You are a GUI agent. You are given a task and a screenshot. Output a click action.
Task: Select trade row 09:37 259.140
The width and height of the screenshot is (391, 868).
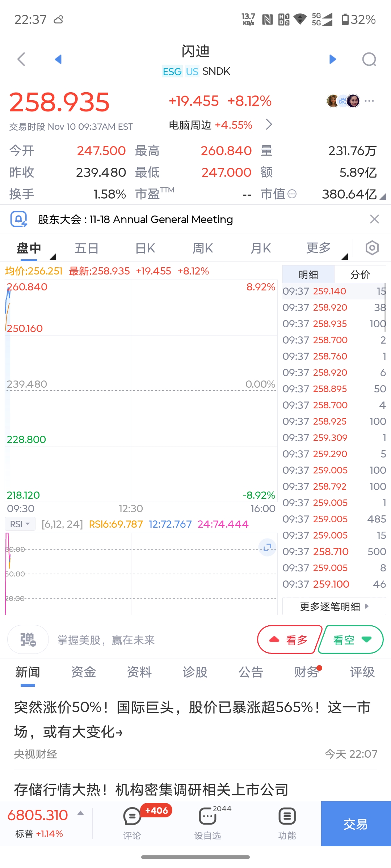[x=334, y=291]
